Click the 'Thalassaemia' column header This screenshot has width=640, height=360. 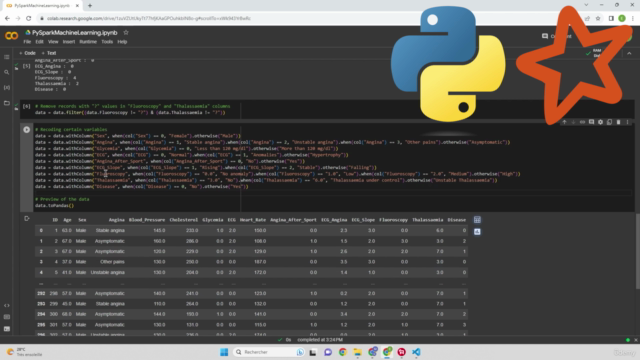[427, 220]
